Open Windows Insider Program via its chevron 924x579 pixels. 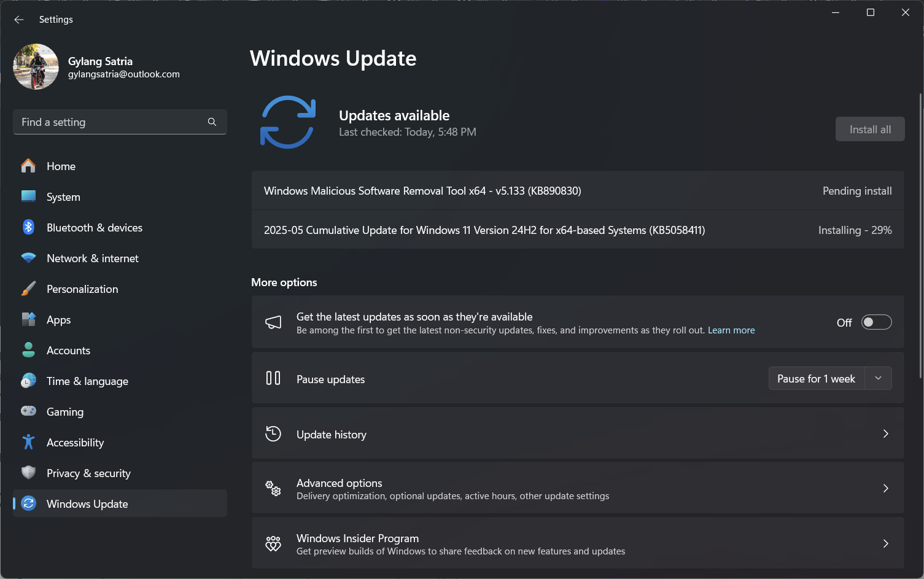885,543
